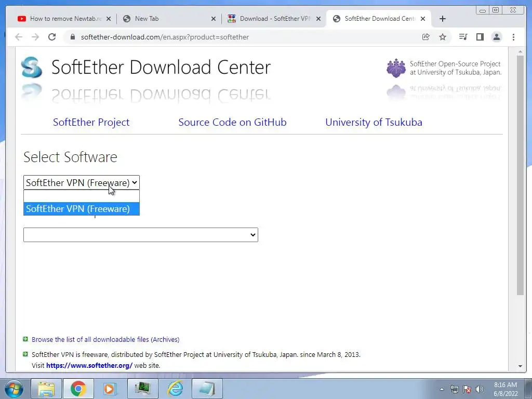The image size is (532, 399).
Task: Select the 'SoftEther Download Center' tab
Action: point(379,19)
